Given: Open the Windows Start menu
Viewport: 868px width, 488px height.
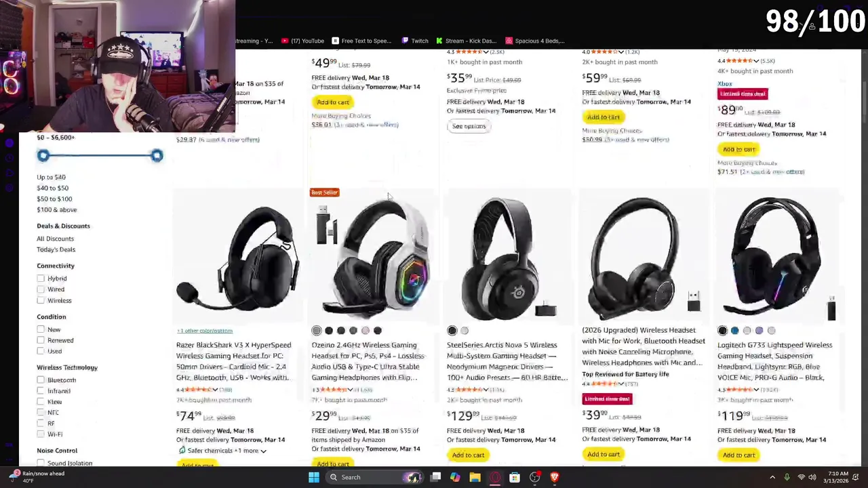Looking at the screenshot, I should point(314,477).
